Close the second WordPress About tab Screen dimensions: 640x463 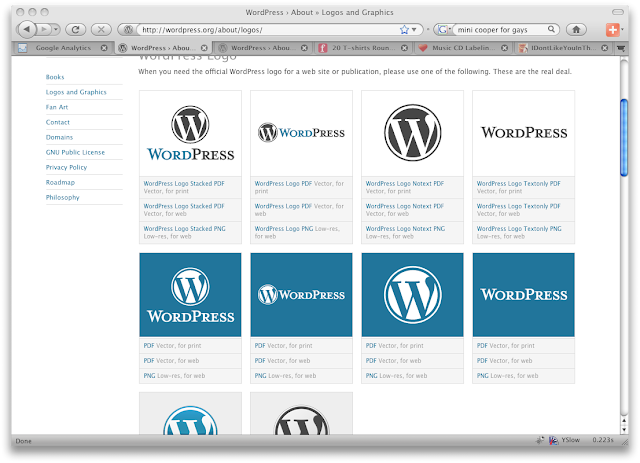304,48
